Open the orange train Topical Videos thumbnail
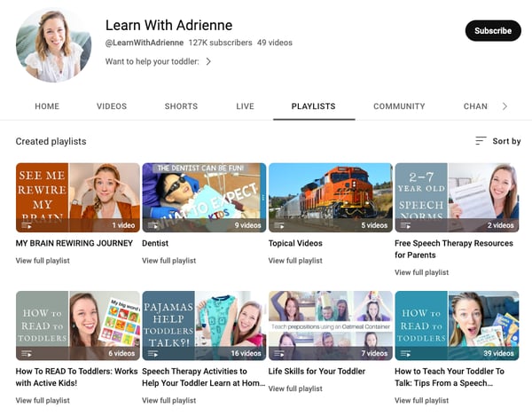The image size is (532, 416). pos(331,198)
